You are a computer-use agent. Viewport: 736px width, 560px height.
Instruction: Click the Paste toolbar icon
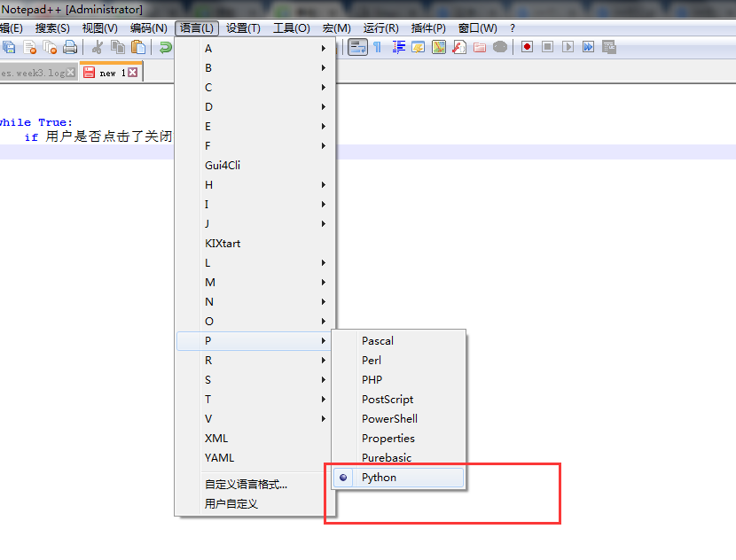(137, 48)
